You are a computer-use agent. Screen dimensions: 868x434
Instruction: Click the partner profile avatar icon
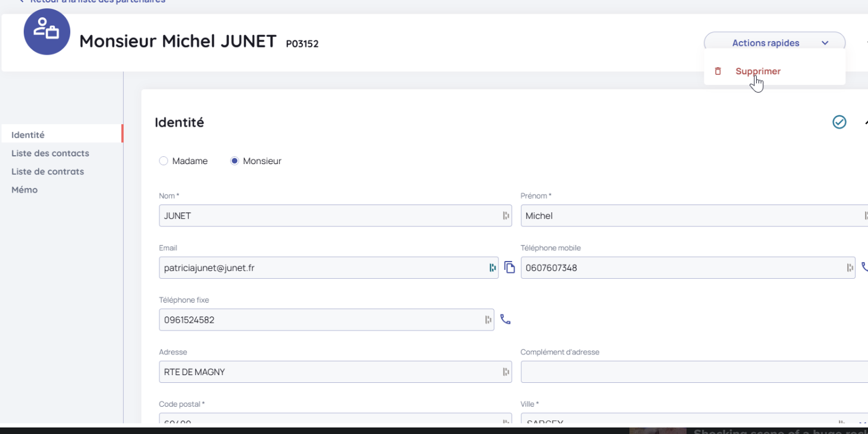click(47, 32)
